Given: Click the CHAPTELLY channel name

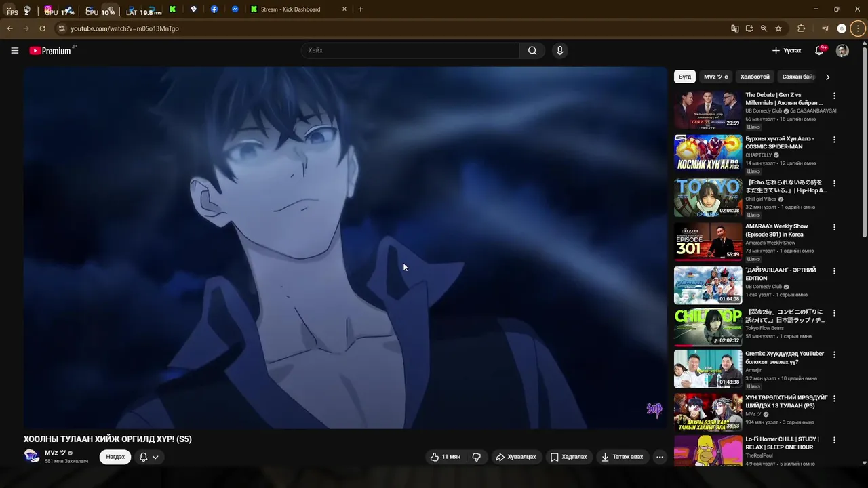Looking at the screenshot, I should click(759, 155).
